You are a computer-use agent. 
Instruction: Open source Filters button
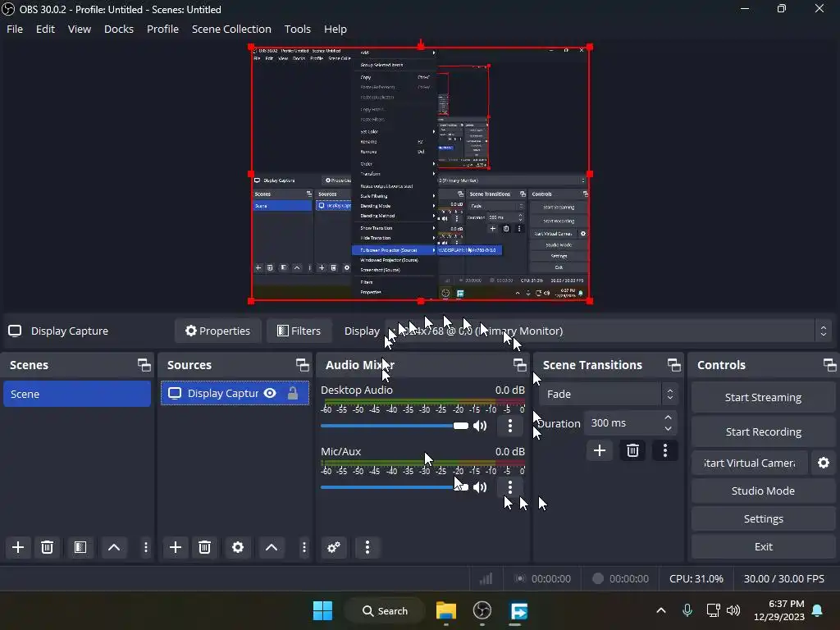click(x=299, y=331)
